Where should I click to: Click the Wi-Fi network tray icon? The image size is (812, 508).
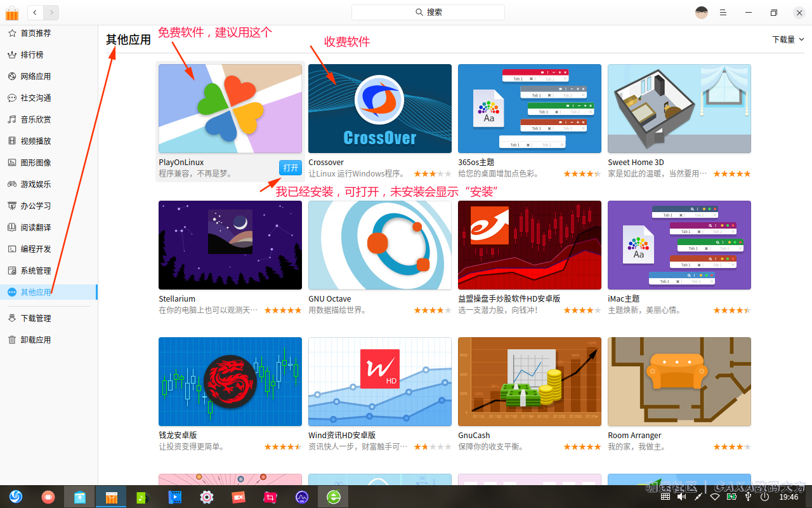(715, 497)
